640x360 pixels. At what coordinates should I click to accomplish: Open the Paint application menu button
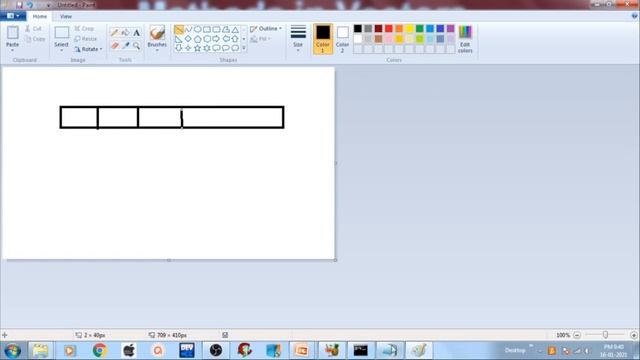(x=13, y=16)
